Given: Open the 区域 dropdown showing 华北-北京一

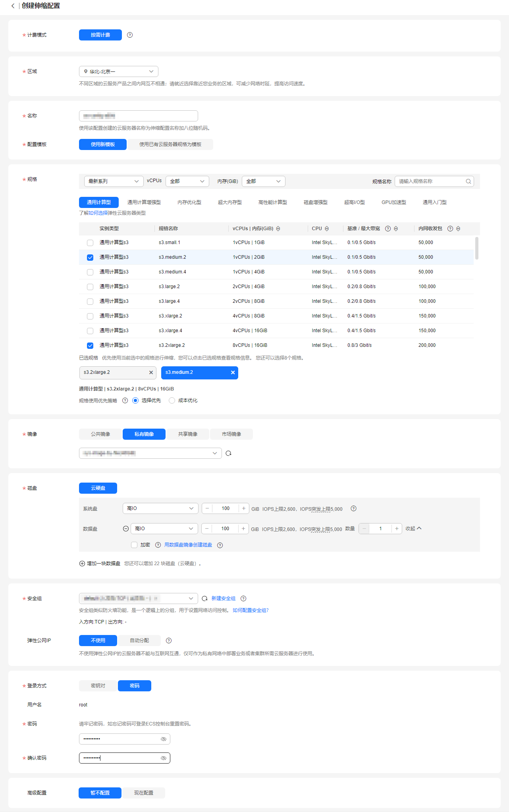Looking at the screenshot, I should pos(118,71).
